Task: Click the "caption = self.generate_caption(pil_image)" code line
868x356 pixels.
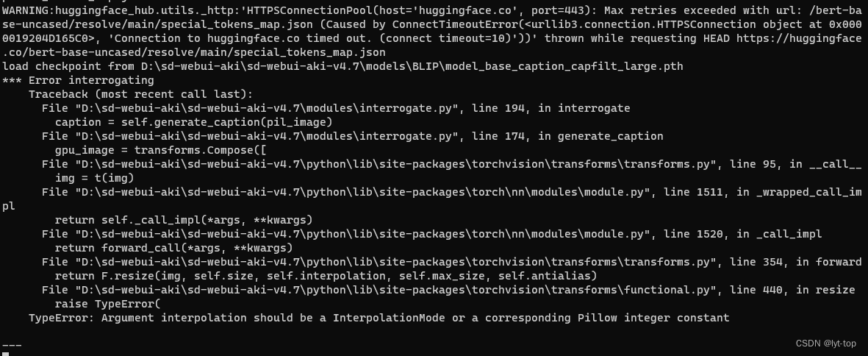Action: (x=193, y=122)
